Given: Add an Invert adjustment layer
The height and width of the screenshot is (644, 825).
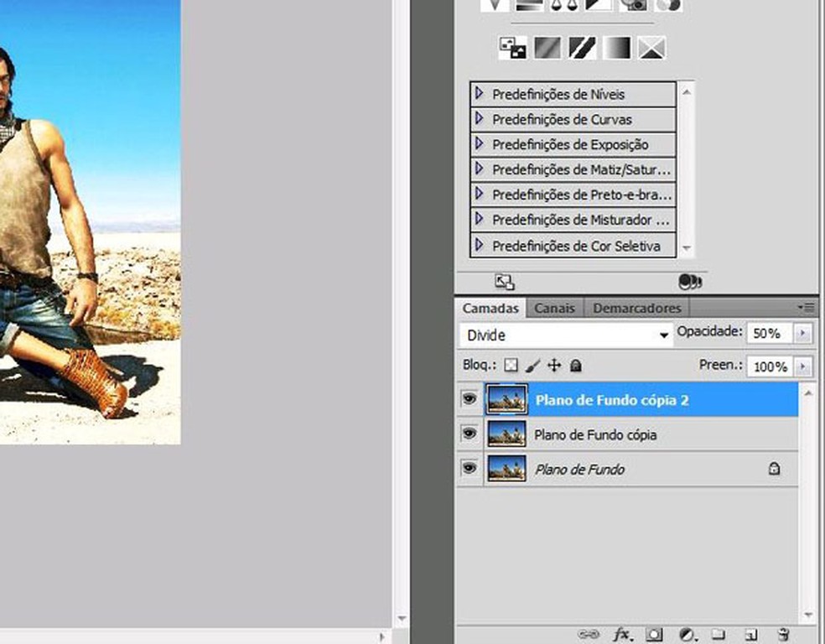Looking at the screenshot, I should click(512, 49).
